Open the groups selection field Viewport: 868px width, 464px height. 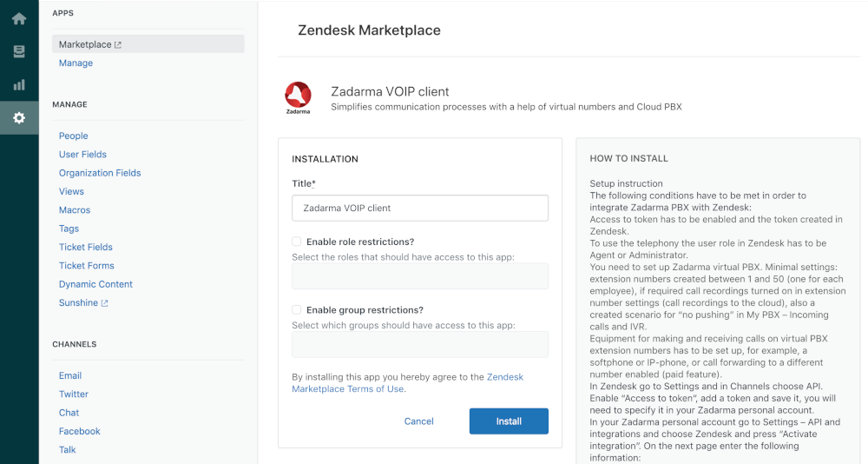420,344
